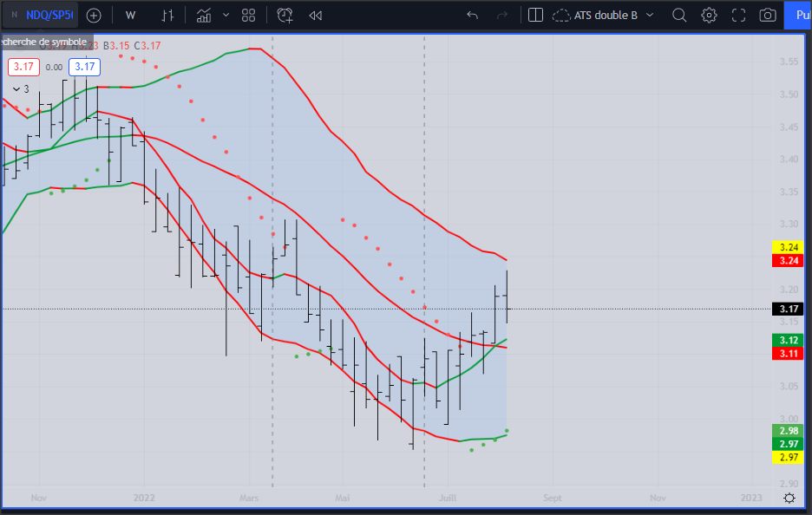The height and width of the screenshot is (515, 812).
Task: Open quick search magnifier icon
Action: [679, 16]
